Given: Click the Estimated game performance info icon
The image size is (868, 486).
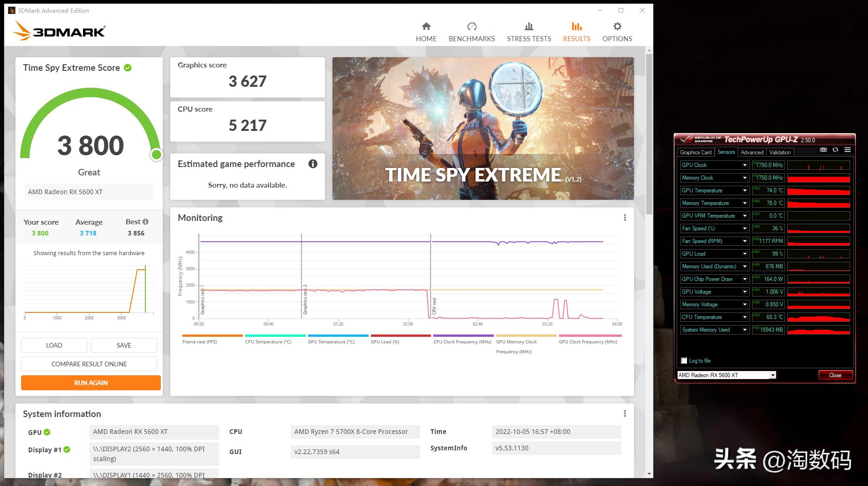Looking at the screenshot, I should point(313,164).
